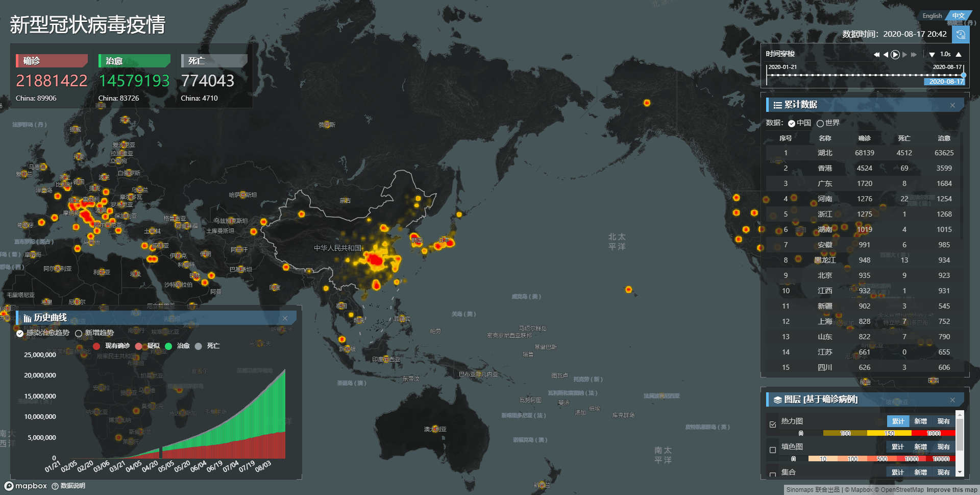
Task: Click the Alaska hotspot marker on the map
Action: [647, 103]
